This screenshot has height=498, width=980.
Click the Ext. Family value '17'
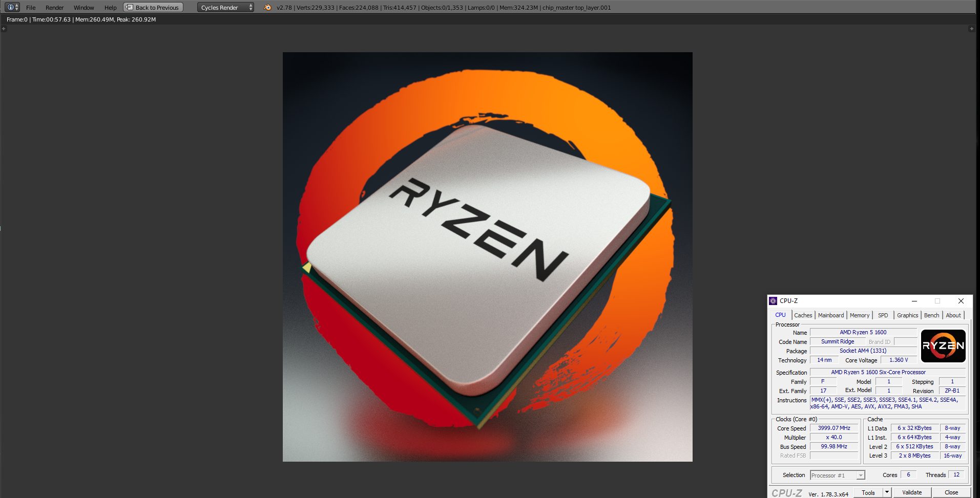click(x=823, y=391)
